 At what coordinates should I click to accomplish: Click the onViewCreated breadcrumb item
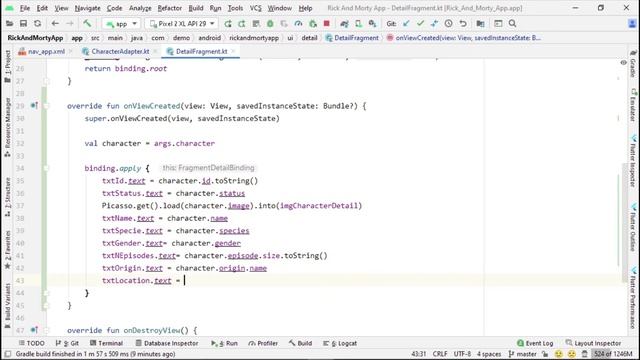(464, 38)
